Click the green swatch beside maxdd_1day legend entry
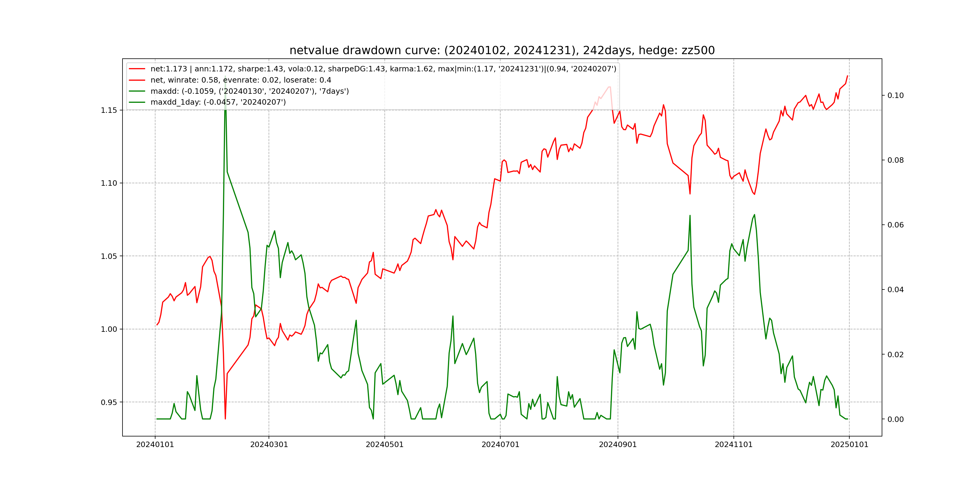980x490 pixels. pyautogui.click(x=137, y=102)
